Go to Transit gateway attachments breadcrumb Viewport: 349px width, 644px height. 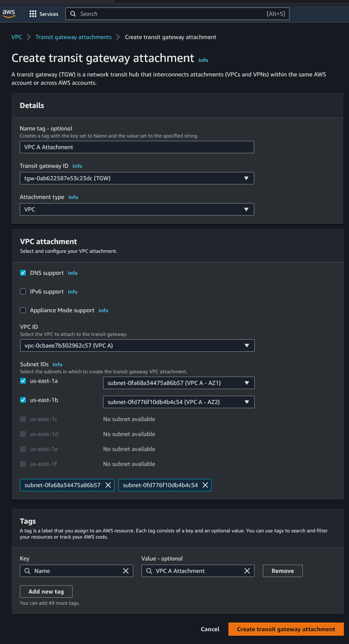(73, 37)
